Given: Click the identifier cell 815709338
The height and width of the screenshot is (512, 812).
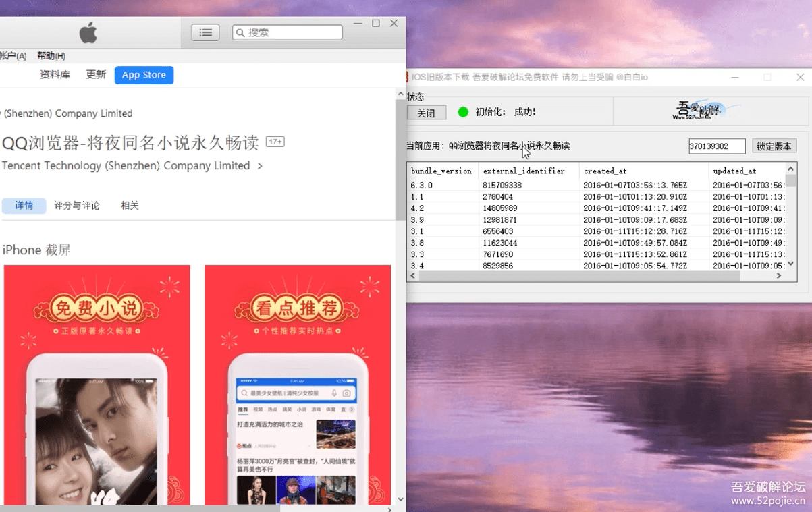Looking at the screenshot, I should tap(502, 185).
